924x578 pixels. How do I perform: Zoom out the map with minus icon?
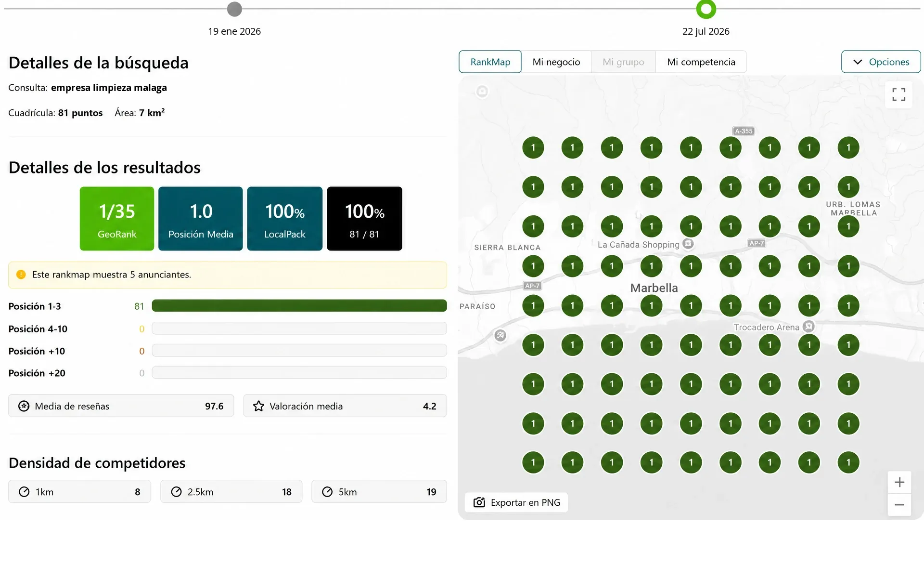click(899, 505)
